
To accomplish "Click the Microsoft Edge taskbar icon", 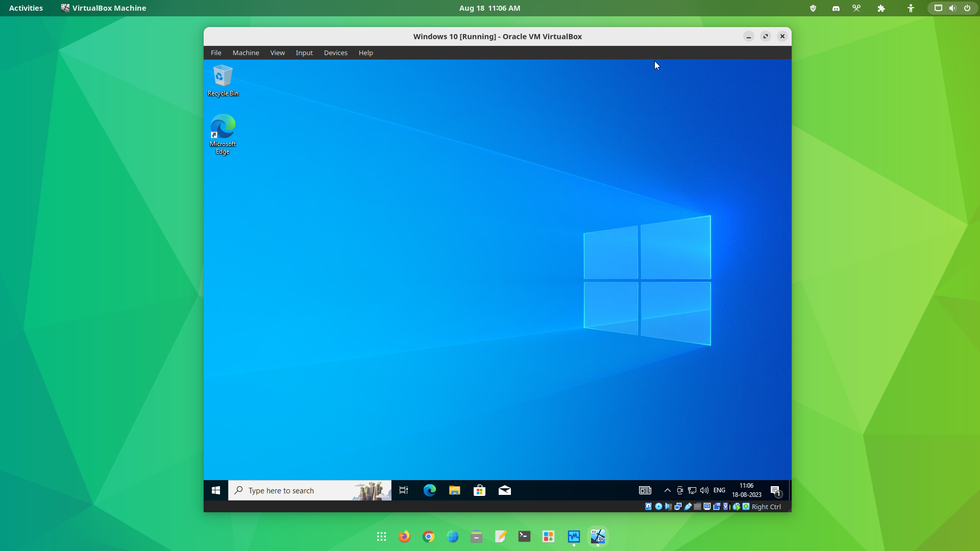I will 429,490.
